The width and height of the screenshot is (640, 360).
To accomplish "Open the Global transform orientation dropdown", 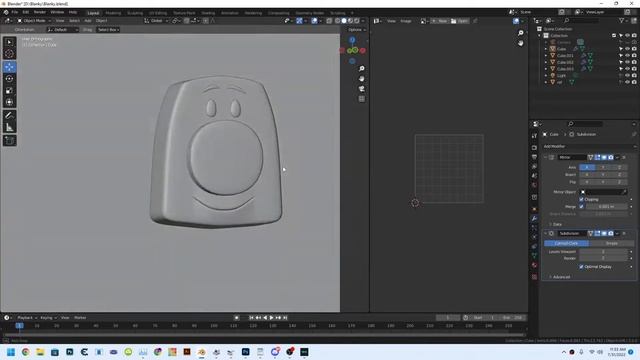I will [x=156, y=20].
